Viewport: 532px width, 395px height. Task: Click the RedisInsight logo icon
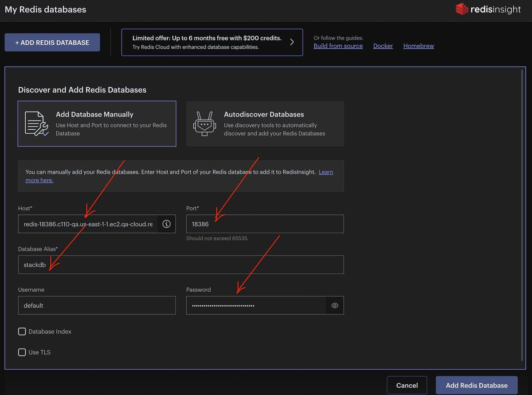pos(462,9)
